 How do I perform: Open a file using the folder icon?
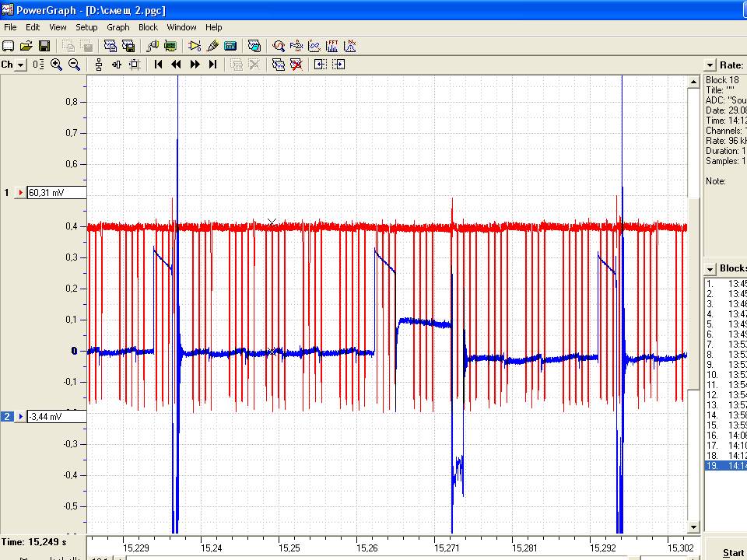click(x=26, y=46)
